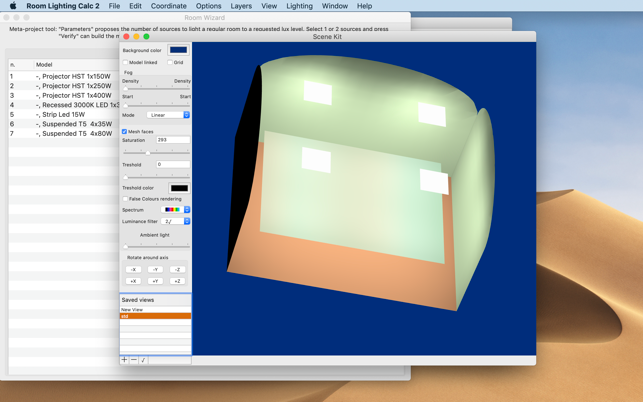643x402 pixels.
Task: Rotate around +Z axis
Action: 177,281
